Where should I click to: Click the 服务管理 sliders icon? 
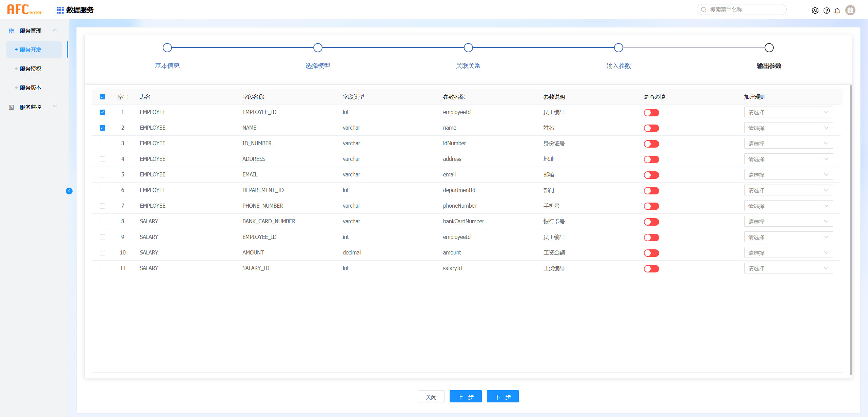tap(12, 31)
